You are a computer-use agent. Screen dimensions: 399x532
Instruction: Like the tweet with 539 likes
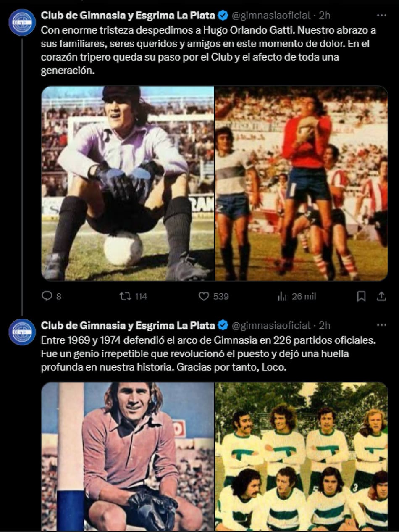pos(204,296)
